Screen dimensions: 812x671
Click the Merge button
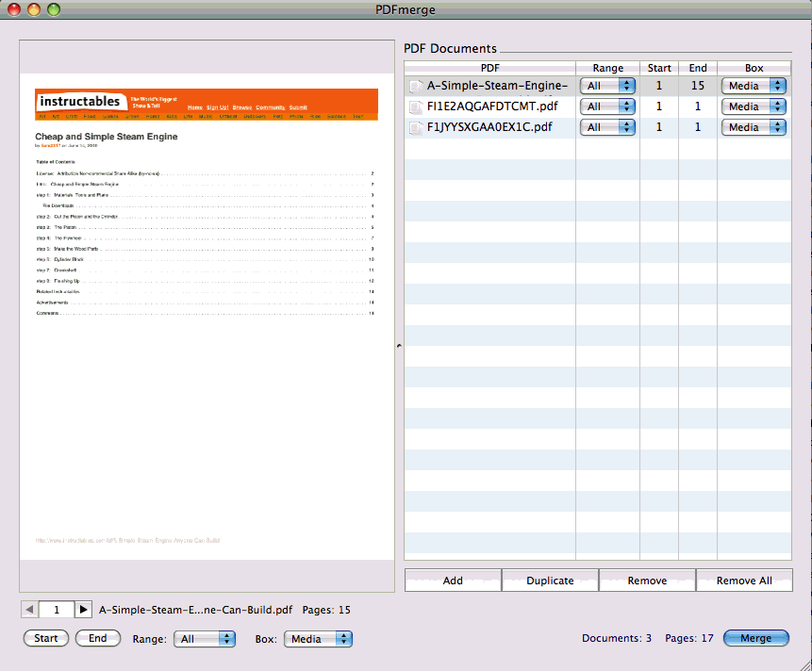pyautogui.click(x=756, y=638)
